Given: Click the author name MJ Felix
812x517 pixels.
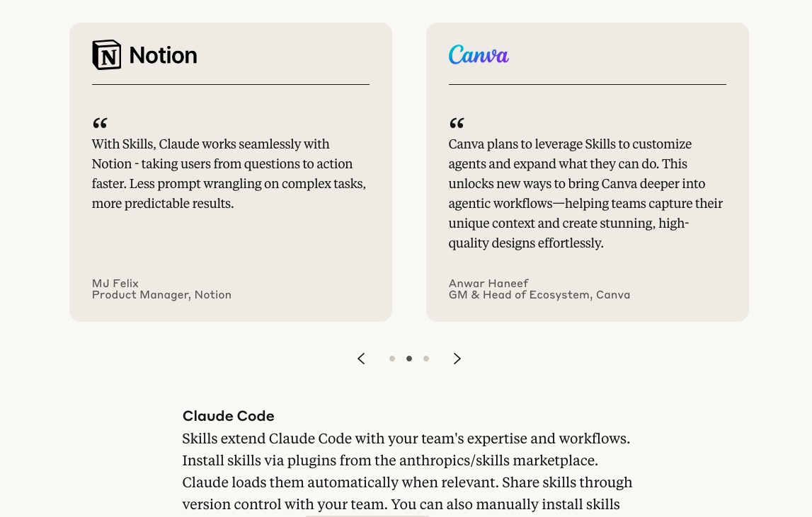Looking at the screenshot, I should pos(115,283).
